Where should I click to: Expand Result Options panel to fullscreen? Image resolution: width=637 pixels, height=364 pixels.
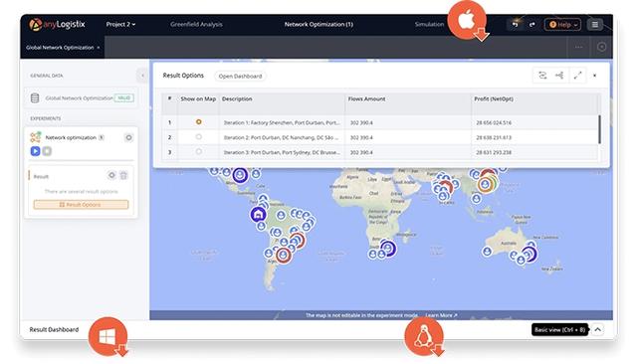(577, 76)
